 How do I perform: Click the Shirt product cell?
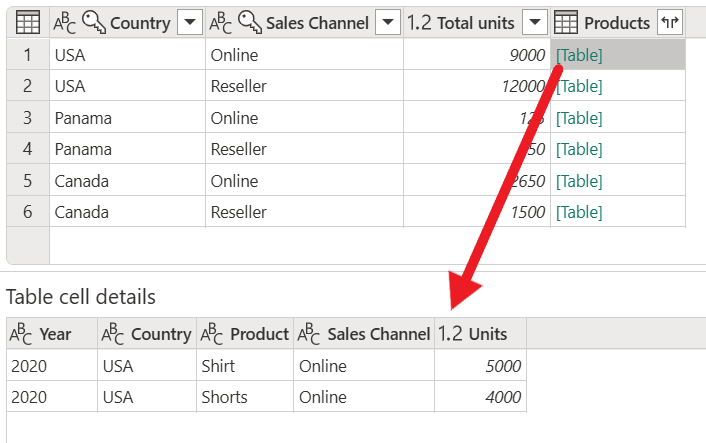coord(245,366)
